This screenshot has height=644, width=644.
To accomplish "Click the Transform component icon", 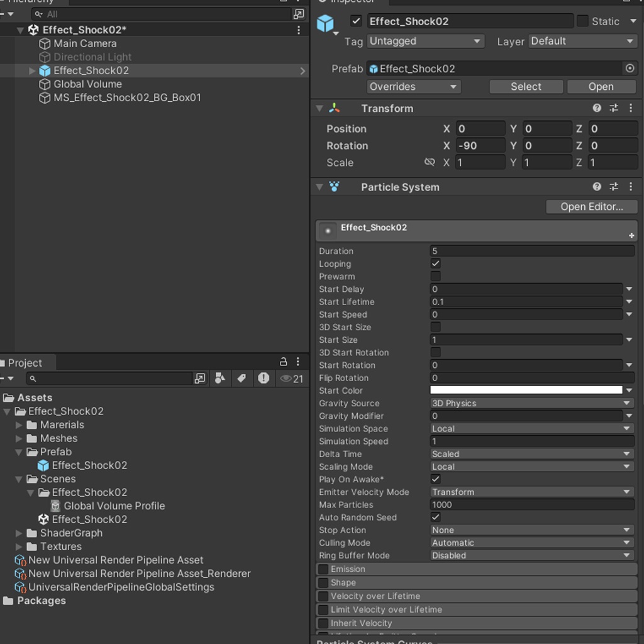I will (x=334, y=108).
